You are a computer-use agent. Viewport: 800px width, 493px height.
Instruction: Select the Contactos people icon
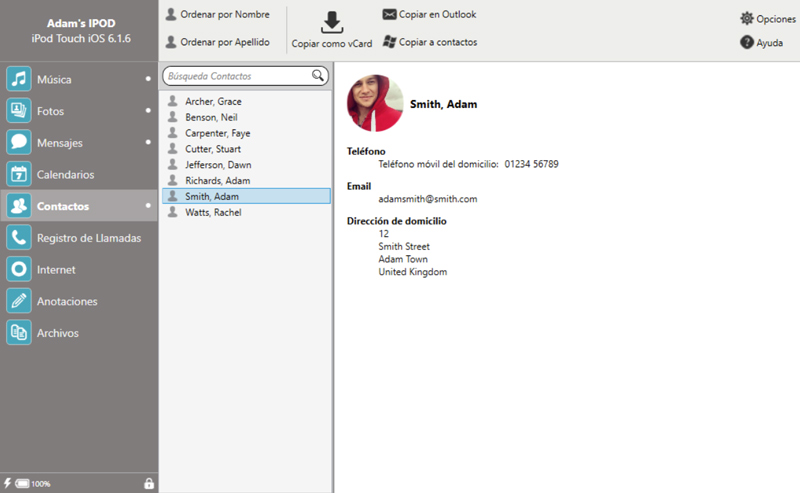pos(19,206)
